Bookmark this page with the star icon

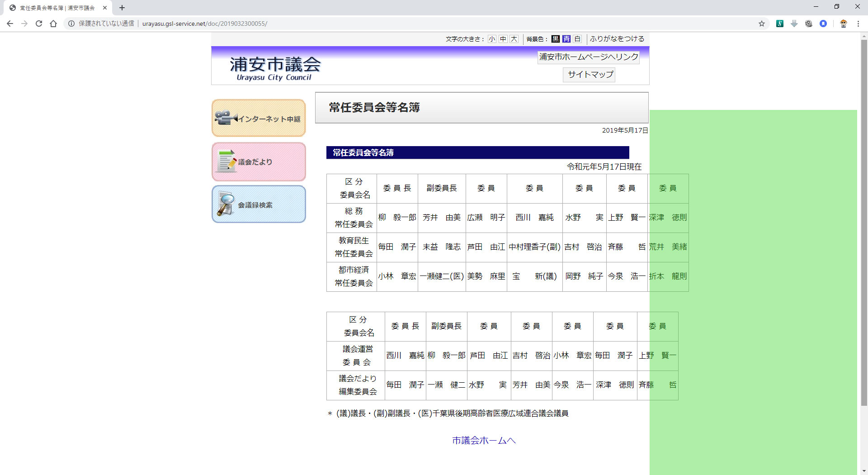click(762, 24)
